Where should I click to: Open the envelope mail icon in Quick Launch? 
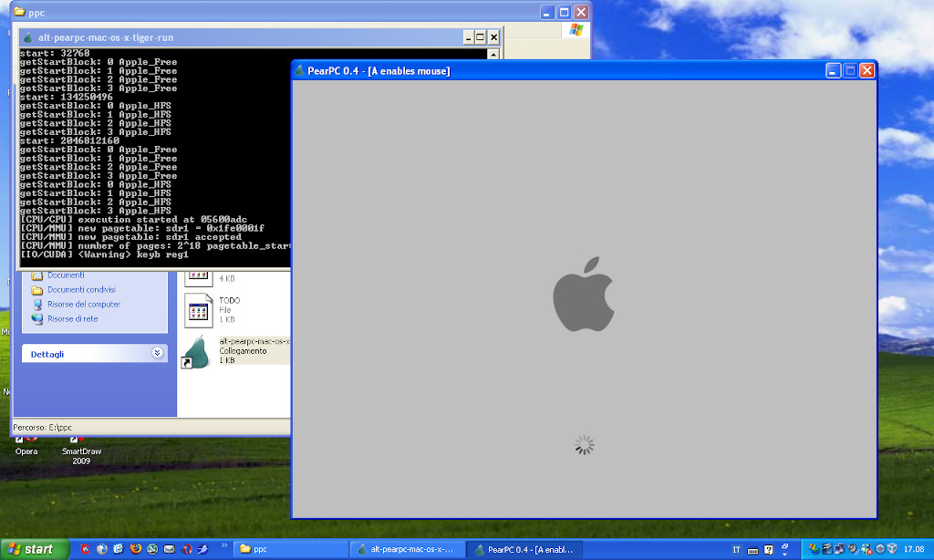[169, 549]
